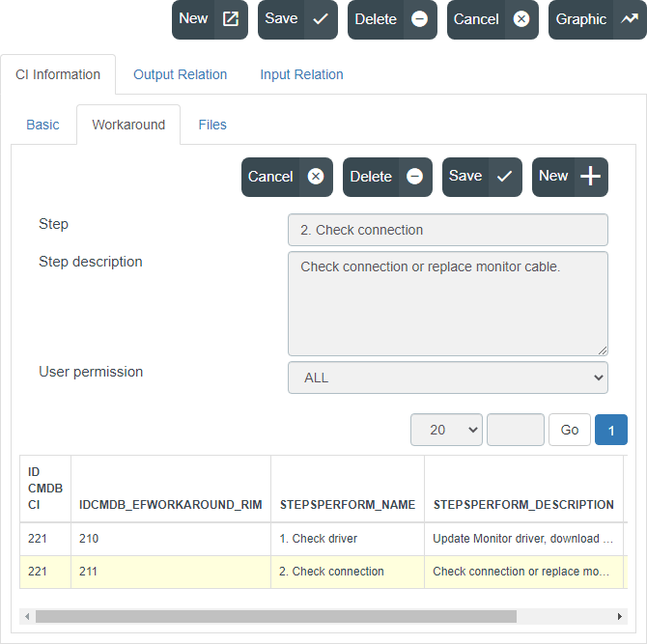Image resolution: width=647 pixels, height=644 pixels.
Task: Switch to the Basic sub-tab
Action: [x=42, y=125]
